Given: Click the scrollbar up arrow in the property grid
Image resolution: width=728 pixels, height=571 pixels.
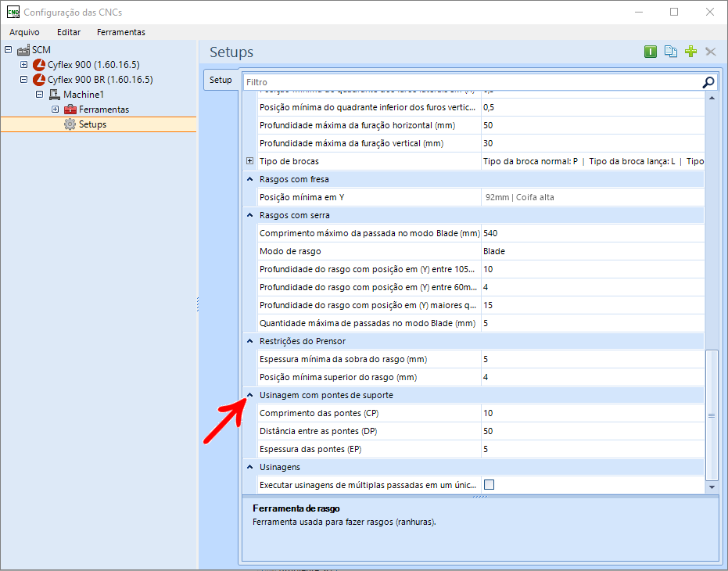Looking at the screenshot, I should (x=712, y=98).
